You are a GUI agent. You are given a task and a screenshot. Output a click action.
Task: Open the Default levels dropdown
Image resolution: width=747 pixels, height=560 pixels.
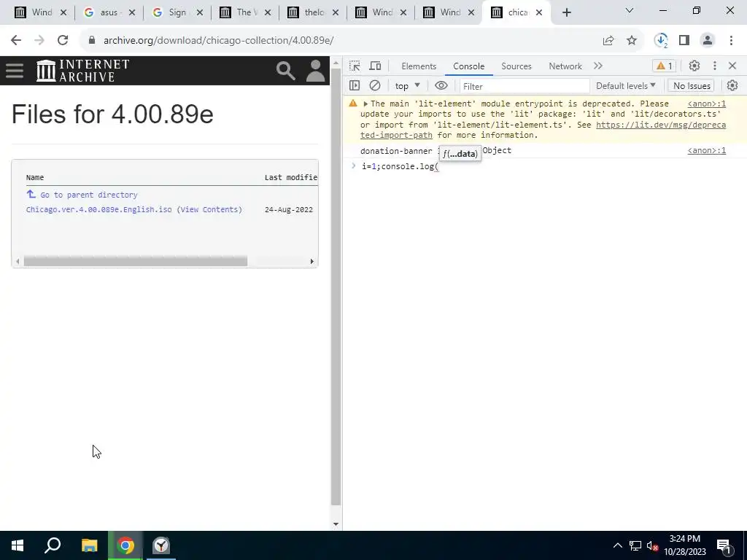pyautogui.click(x=625, y=86)
